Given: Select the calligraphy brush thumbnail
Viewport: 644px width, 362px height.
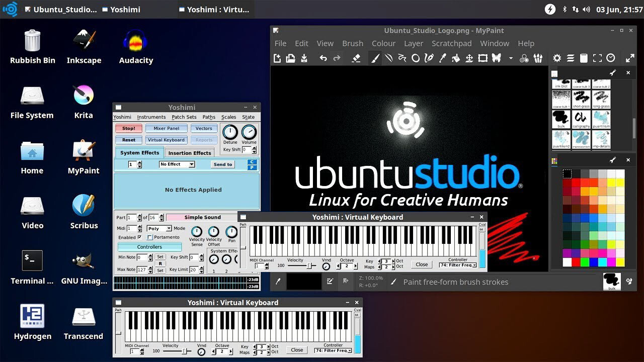Looking at the screenshot, I should [x=581, y=120].
